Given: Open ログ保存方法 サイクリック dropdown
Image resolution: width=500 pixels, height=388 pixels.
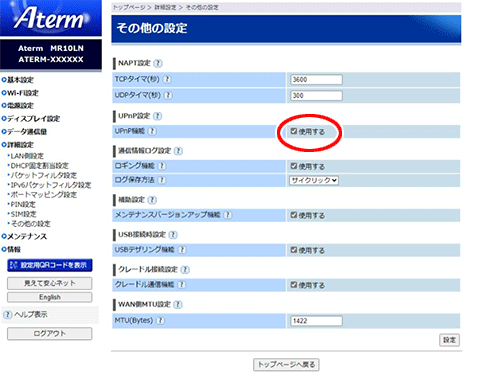Looking at the screenshot, I should [314, 180].
